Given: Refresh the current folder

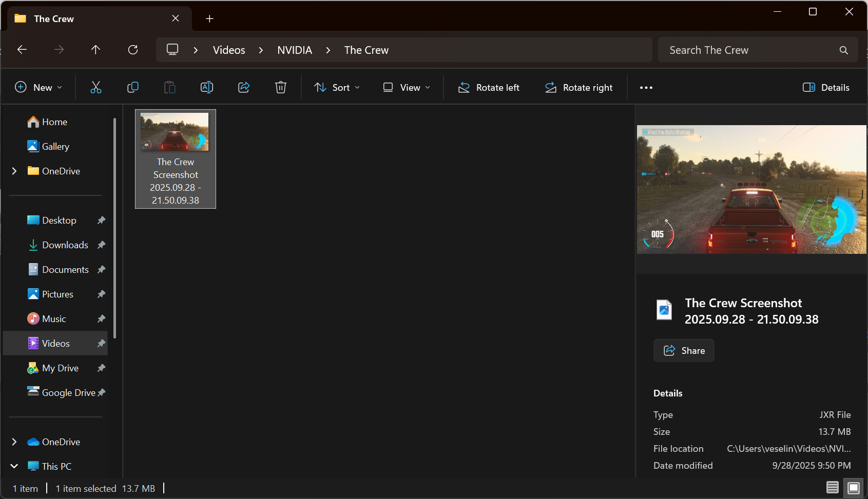Looking at the screenshot, I should click(x=133, y=50).
